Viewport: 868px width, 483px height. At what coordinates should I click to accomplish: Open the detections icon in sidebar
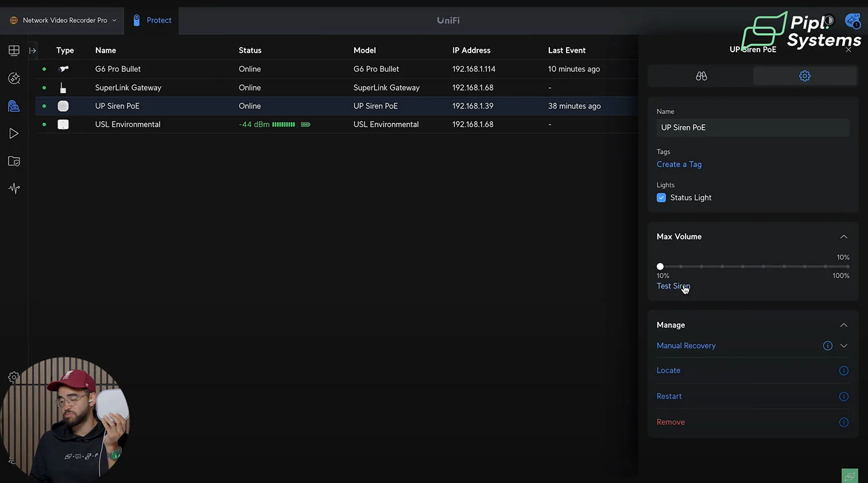pos(14,78)
